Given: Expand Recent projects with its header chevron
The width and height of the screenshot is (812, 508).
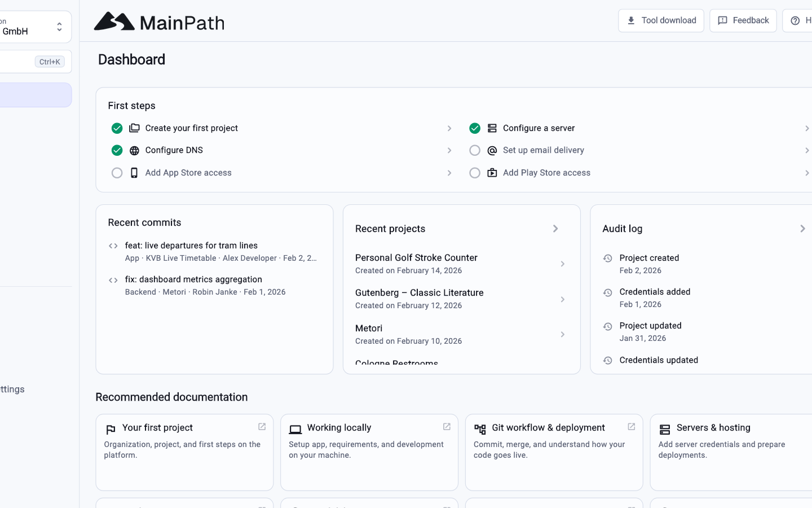Looking at the screenshot, I should [x=555, y=229].
